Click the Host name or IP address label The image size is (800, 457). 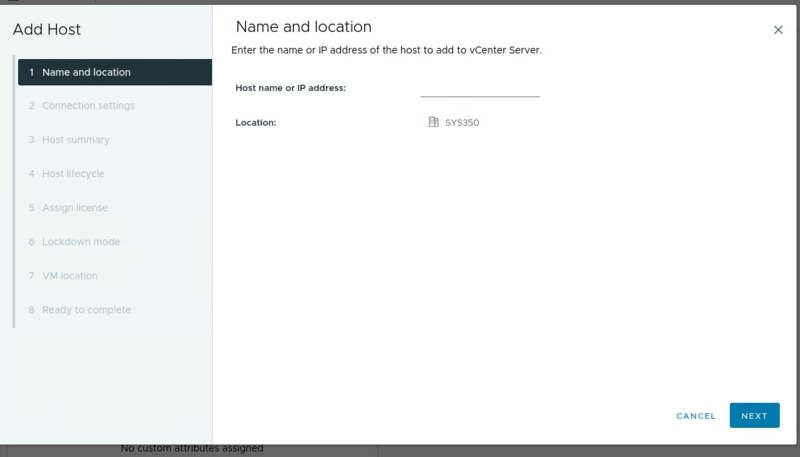tap(290, 88)
